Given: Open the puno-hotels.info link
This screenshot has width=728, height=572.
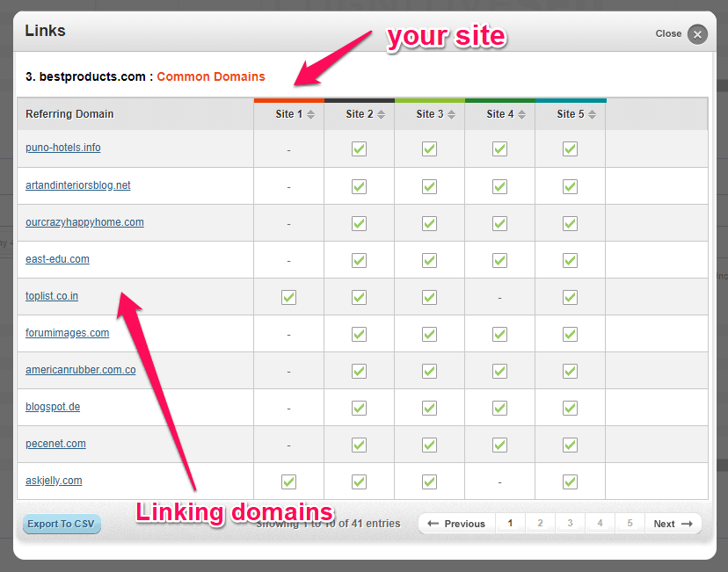Looking at the screenshot, I should click(63, 148).
